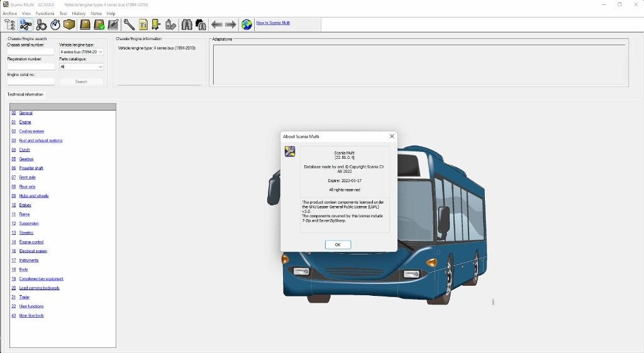Open the stopwatch standard times icon
Screen dimensions: 644x353
[55, 25]
